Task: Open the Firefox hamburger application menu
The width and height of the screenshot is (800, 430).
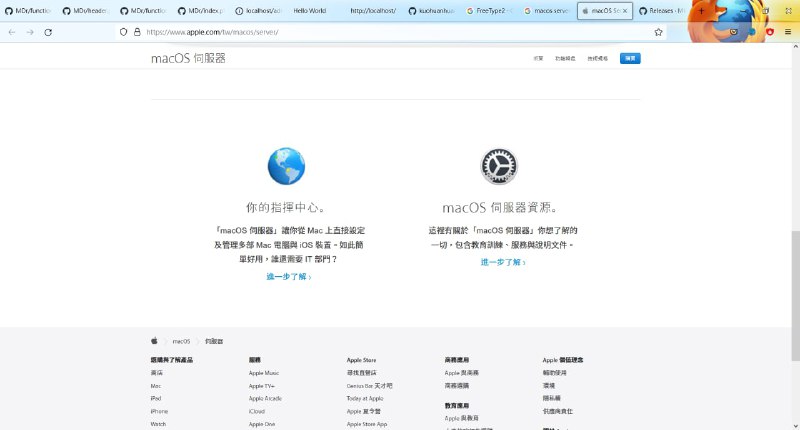Action: click(788, 32)
